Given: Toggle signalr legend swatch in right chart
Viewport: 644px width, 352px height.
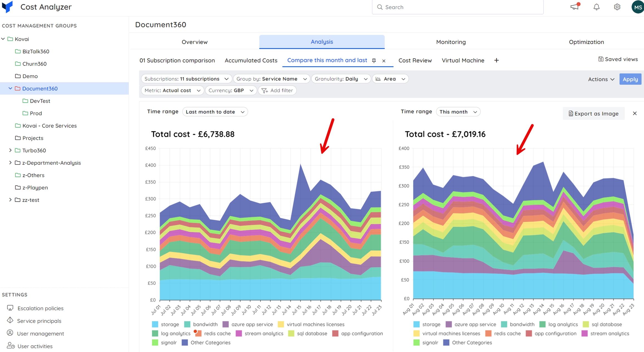Looking at the screenshot, I should click(416, 343).
